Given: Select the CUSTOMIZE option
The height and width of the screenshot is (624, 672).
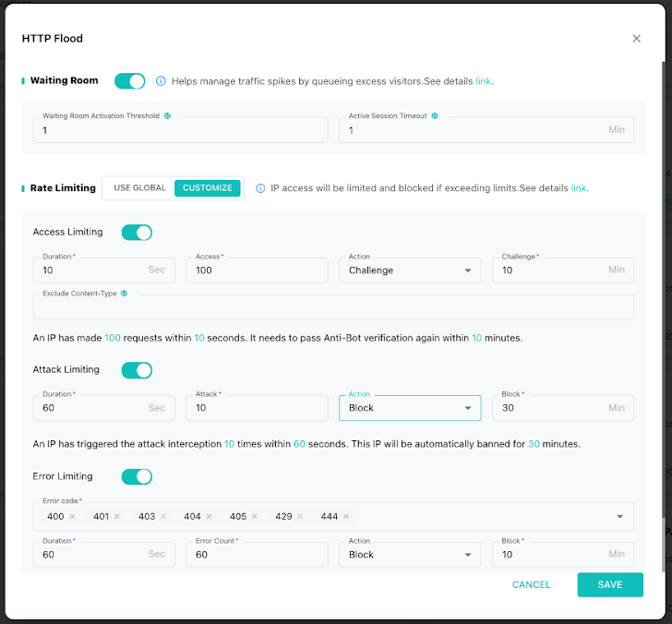Looking at the screenshot, I should tap(208, 188).
